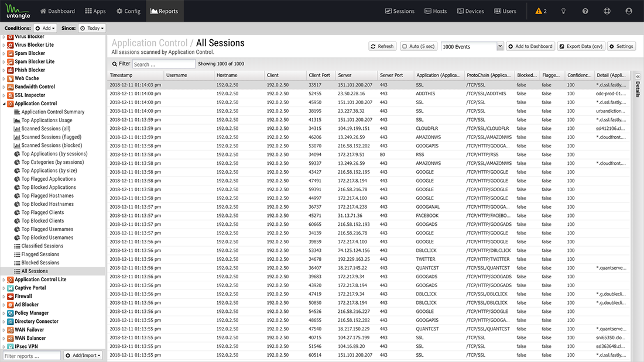Image resolution: width=644 pixels, height=362 pixels.
Task: Click the Application Control app icon
Action: click(x=11, y=104)
